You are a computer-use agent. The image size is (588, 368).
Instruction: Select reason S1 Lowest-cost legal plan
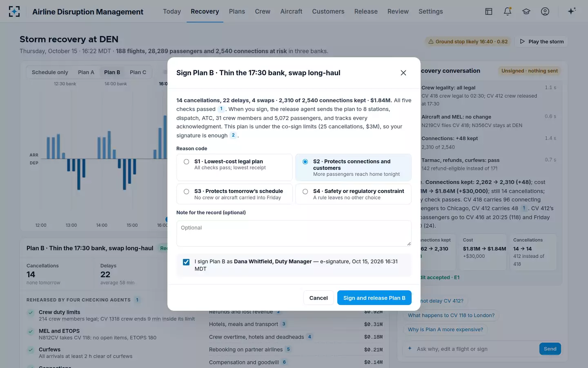[x=234, y=167]
